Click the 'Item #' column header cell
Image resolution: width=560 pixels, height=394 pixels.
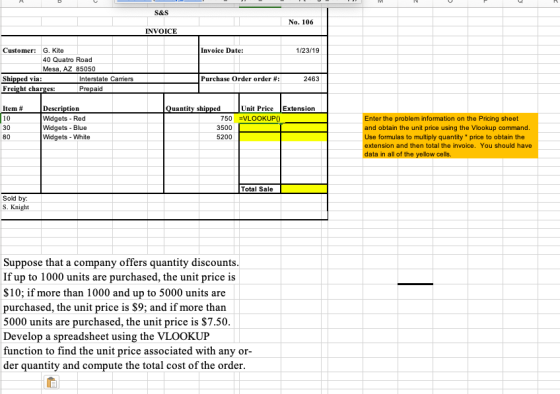[x=13, y=109]
